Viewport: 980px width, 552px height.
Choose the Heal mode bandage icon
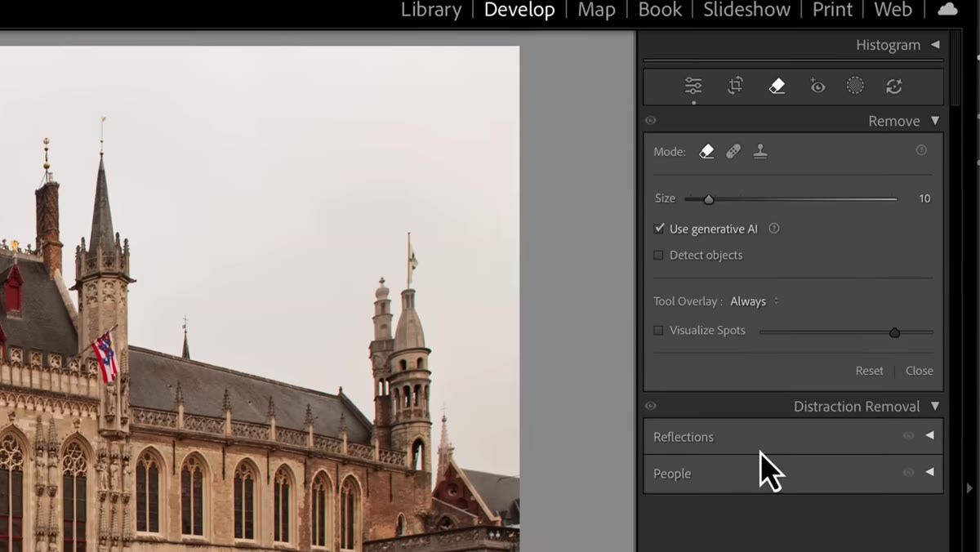[733, 151]
